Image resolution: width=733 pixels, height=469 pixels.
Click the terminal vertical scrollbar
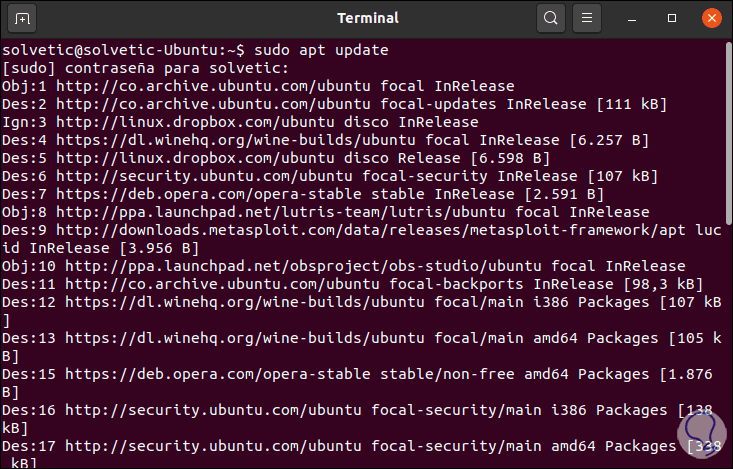728,250
